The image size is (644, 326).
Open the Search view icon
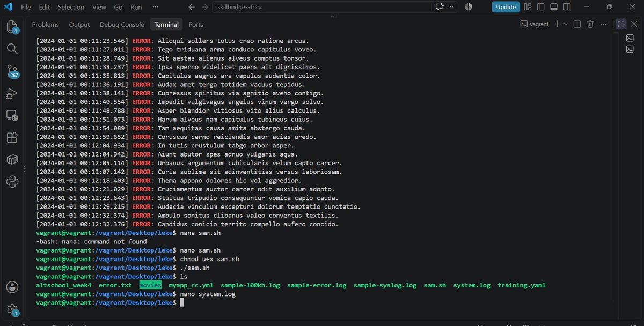pos(12,49)
